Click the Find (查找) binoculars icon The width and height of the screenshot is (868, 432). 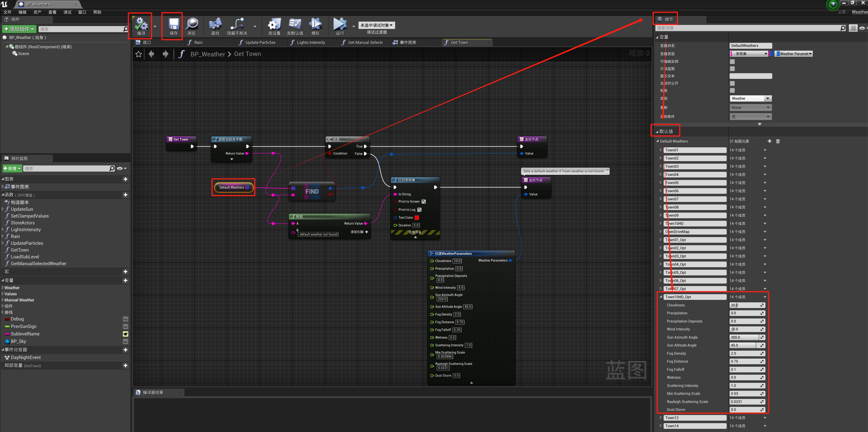click(215, 24)
